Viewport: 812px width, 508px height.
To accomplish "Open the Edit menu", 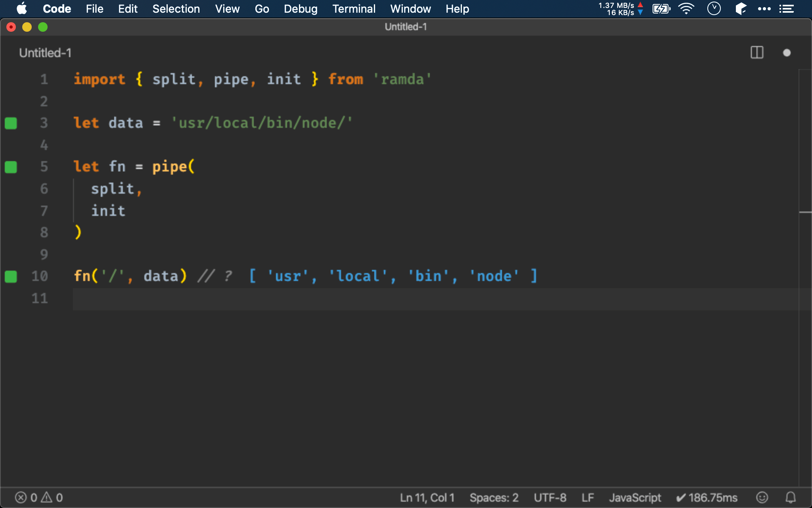I will pos(128,9).
